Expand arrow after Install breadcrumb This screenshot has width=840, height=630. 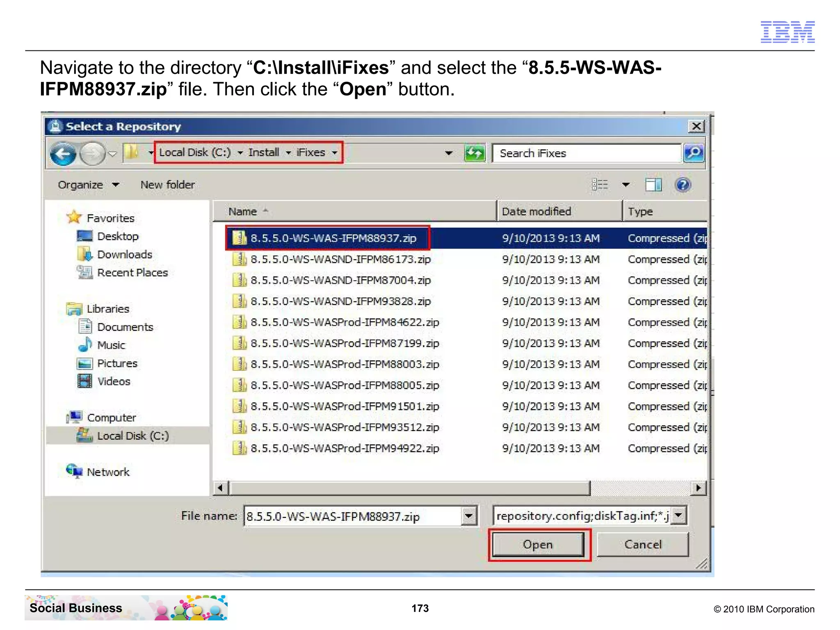[289, 153]
